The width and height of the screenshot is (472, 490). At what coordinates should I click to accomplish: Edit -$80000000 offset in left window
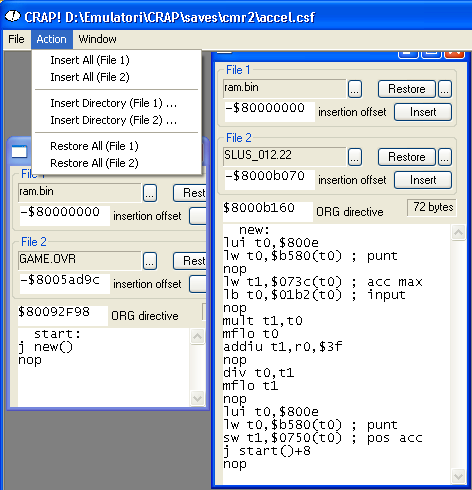tap(65, 215)
